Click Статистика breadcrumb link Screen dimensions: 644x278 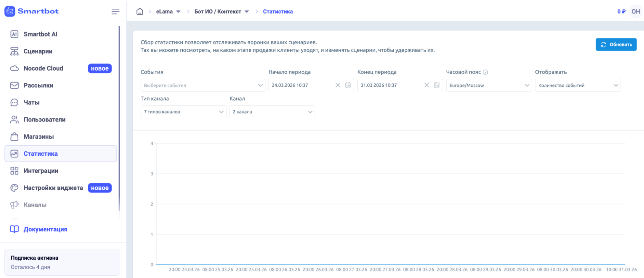[x=278, y=12]
